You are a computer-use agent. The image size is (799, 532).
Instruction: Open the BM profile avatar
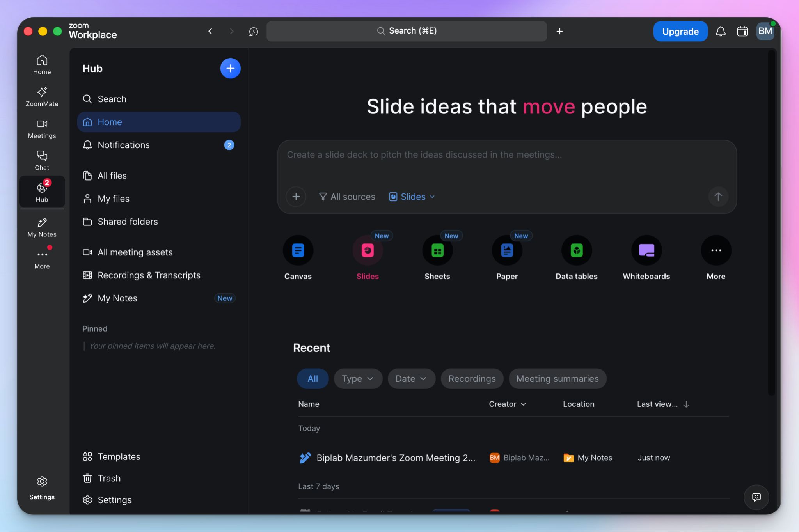[765, 31]
